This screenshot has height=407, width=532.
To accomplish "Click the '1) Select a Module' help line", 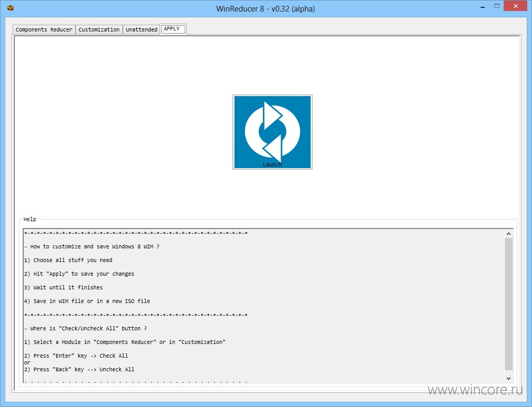I will coord(125,342).
